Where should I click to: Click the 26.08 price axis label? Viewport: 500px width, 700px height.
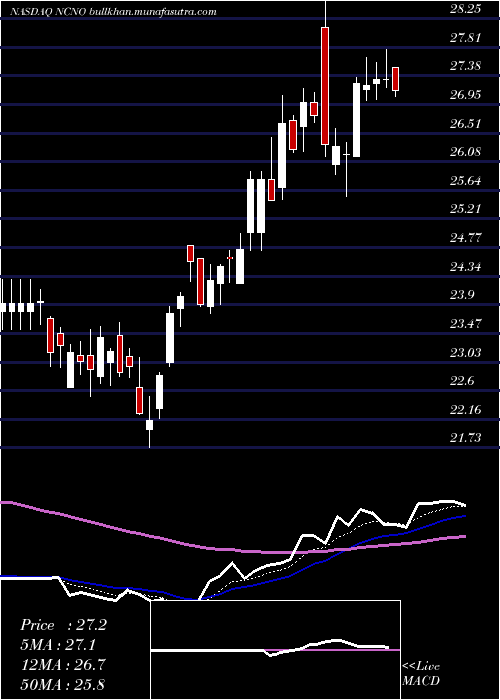point(465,152)
